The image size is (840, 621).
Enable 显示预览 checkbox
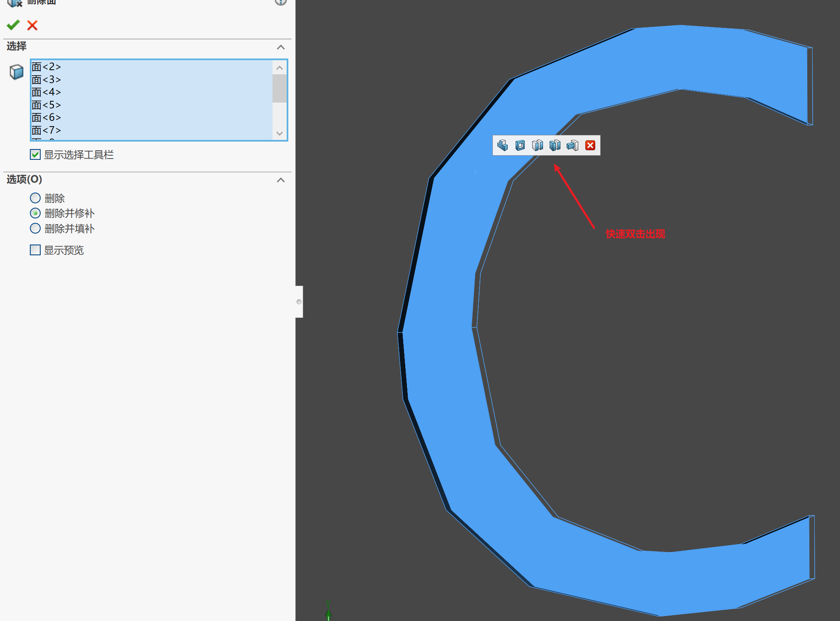tap(35, 250)
